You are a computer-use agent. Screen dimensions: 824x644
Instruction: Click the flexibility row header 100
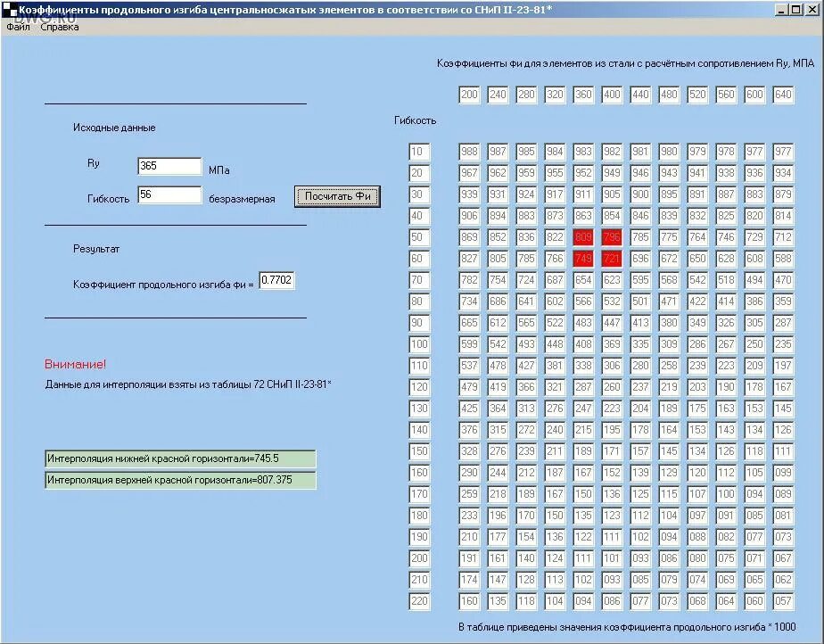pyautogui.click(x=419, y=344)
